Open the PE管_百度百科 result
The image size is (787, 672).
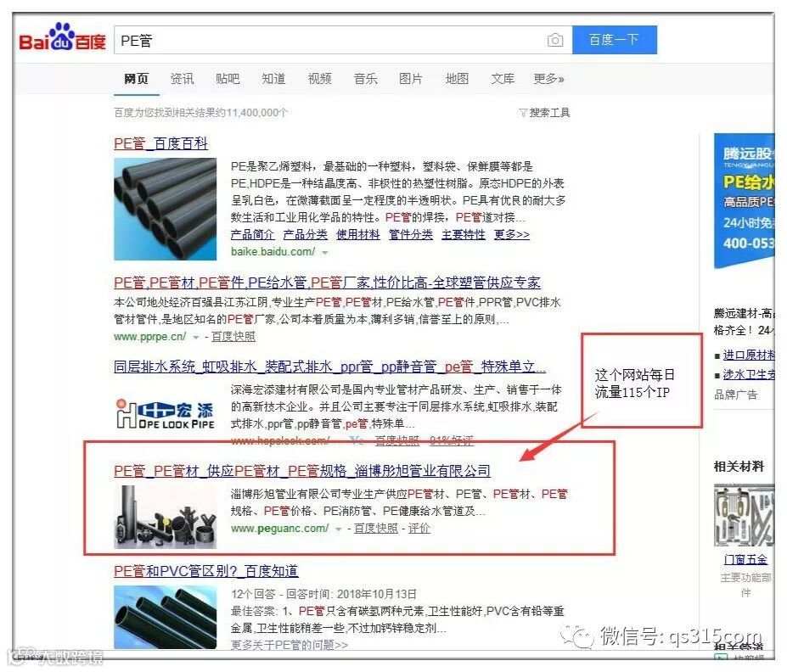pos(160,143)
